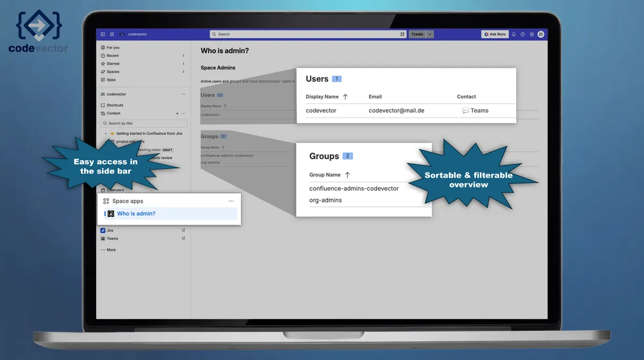Collapse the sidebar with the top-bar panel icon
644x360 pixels.
click(103, 34)
